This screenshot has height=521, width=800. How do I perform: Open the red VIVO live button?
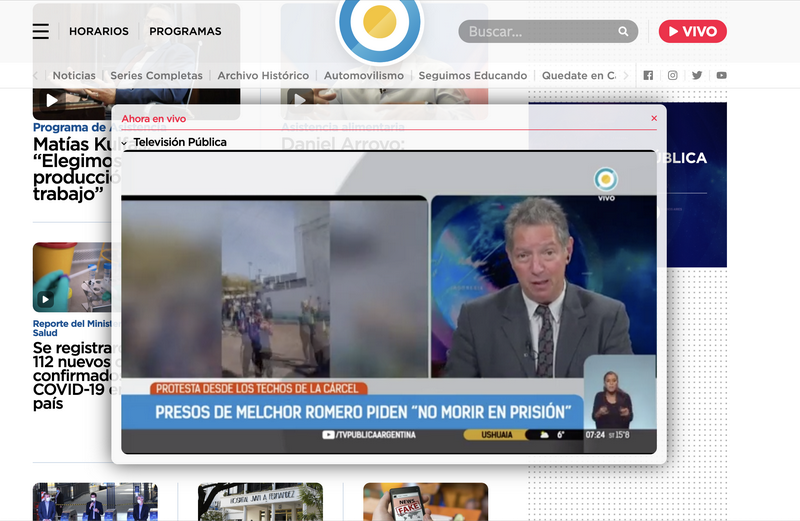click(692, 31)
